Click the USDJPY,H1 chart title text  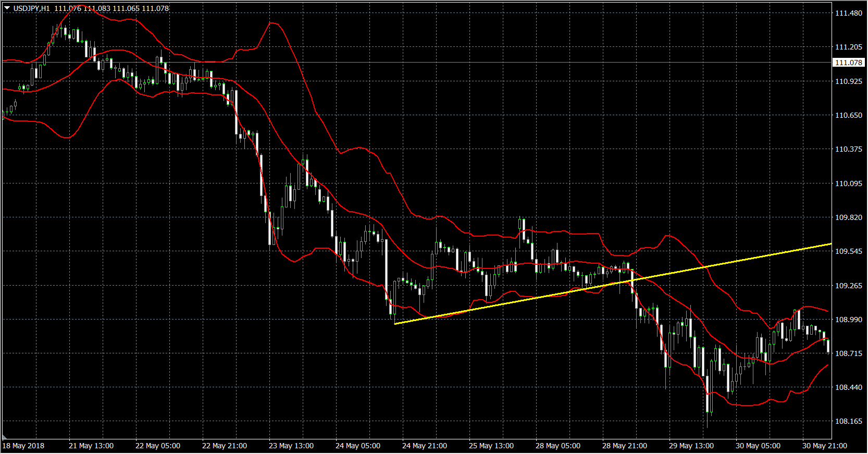pyautogui.click(x=32, y=8)
